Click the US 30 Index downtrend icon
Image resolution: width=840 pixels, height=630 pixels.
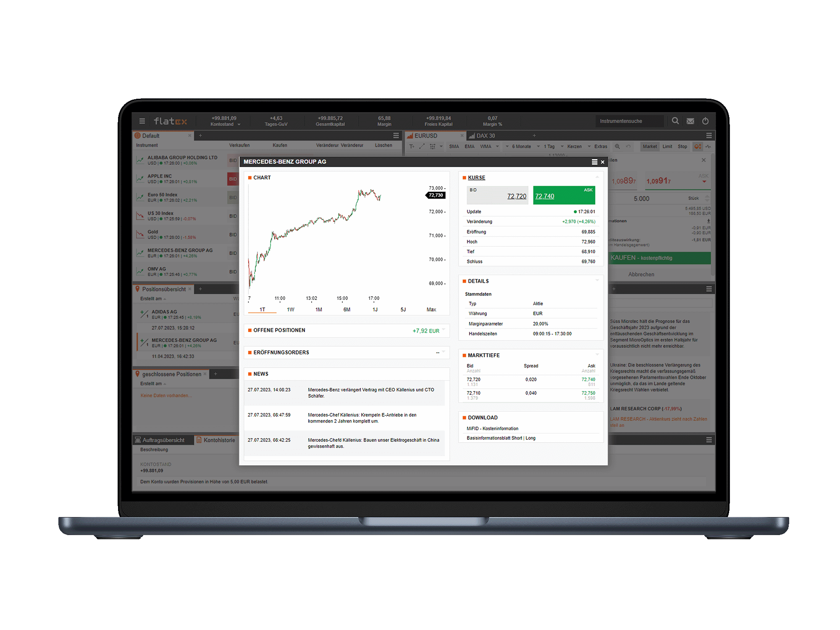140,215
